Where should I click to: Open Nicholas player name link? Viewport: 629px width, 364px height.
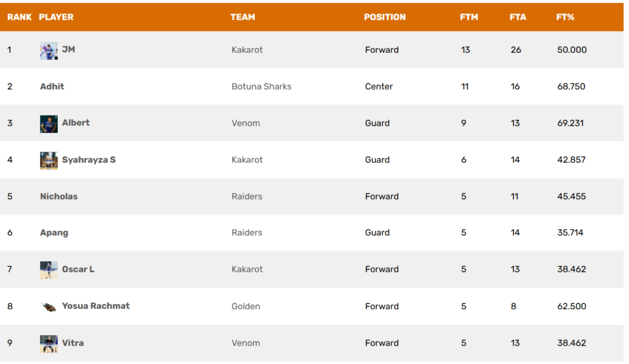(59, 196)
